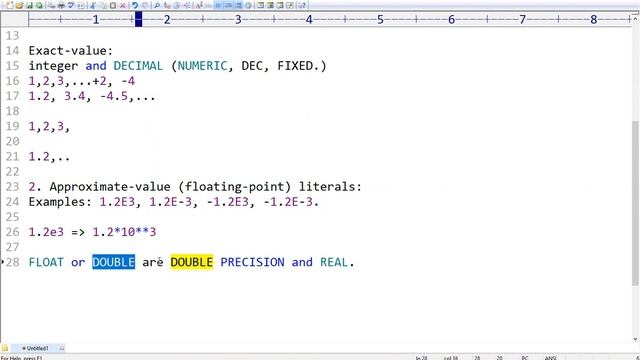
Task: Click the Print toolbar icon
Action: click(61, 5)
